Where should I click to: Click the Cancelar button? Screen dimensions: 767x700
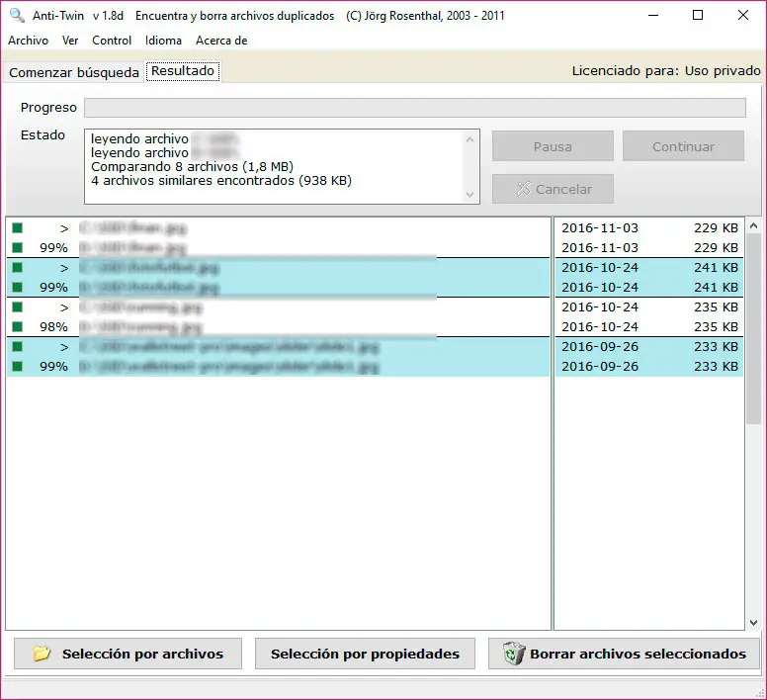[553, 189]
